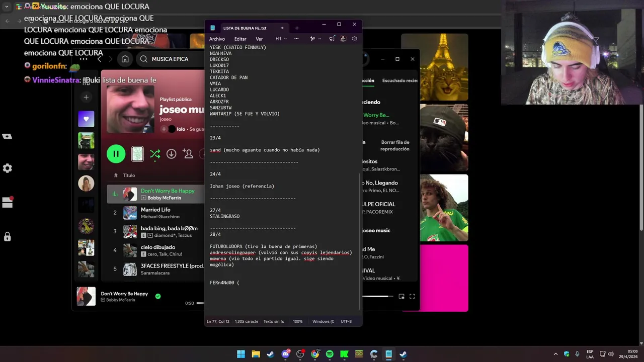This screenshot has height=362, width=644.
Task: Open the Notepad toolbar overflow ellipsis
Action: tap(296, 39)
